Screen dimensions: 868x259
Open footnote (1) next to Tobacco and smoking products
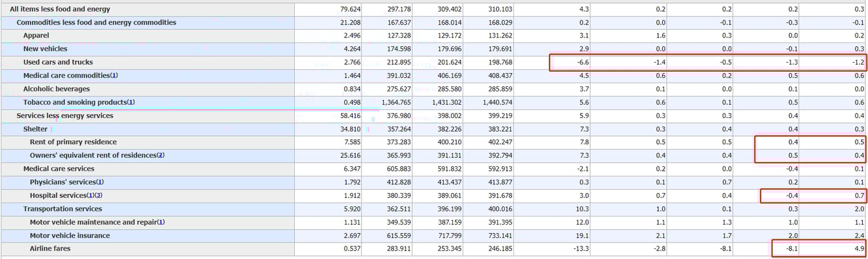coord(131,102)
